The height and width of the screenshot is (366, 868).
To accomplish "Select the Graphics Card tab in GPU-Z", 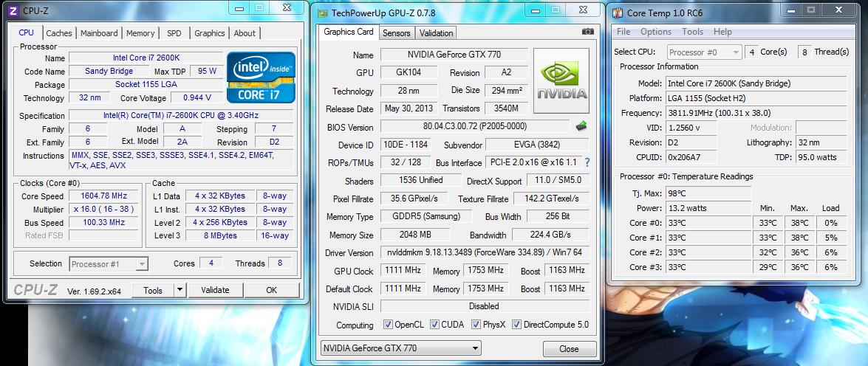I will [349, 32].
